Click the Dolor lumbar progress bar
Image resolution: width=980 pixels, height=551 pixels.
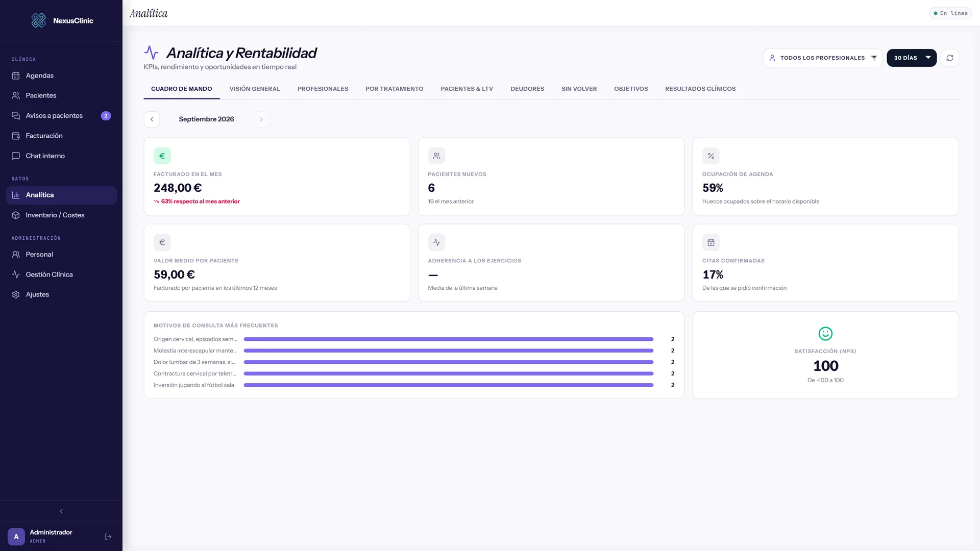(449, 362)
